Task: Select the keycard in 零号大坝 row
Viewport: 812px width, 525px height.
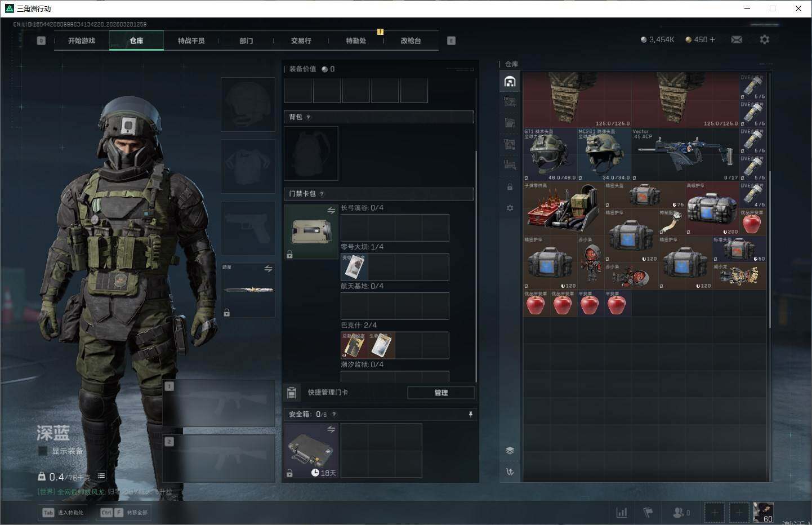Action: tap(354, 267)
